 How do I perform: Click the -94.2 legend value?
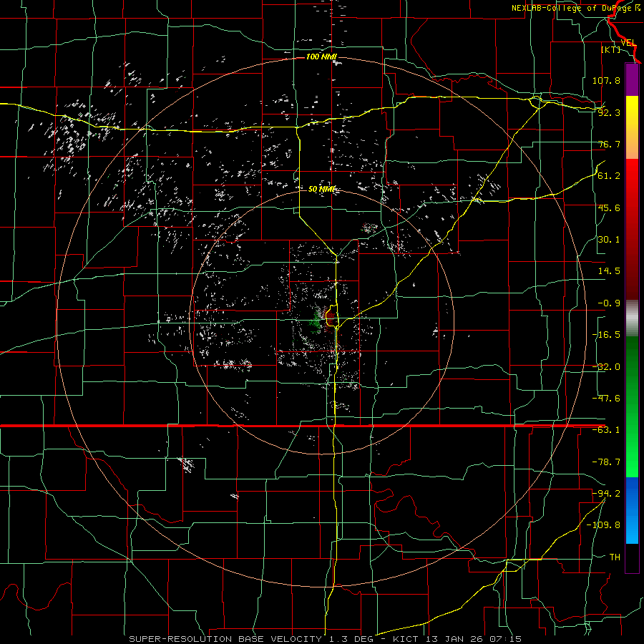point(606,493)
